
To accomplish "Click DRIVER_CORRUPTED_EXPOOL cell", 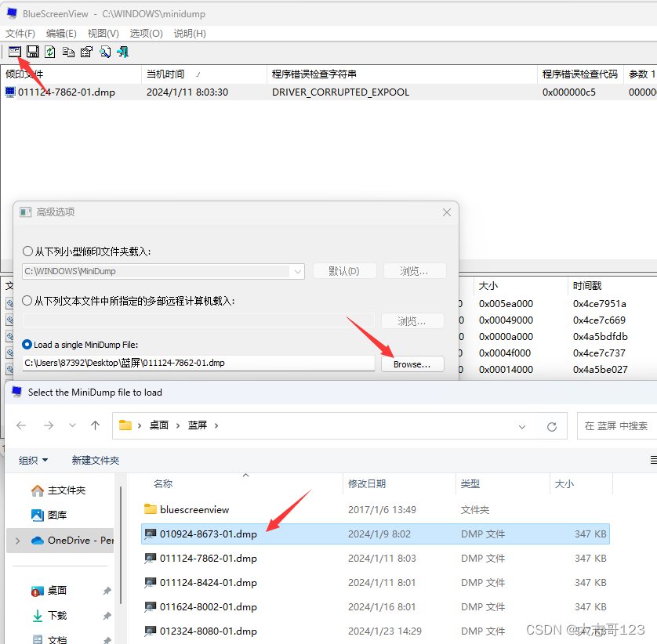I will pos(340,92).
